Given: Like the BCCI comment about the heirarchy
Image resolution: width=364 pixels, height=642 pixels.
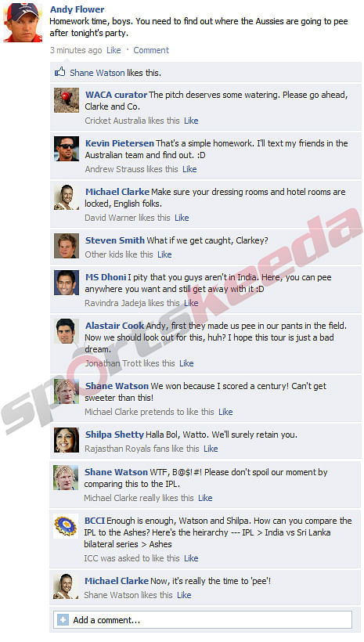Looking at the screenshot, I should pos(191,558).
